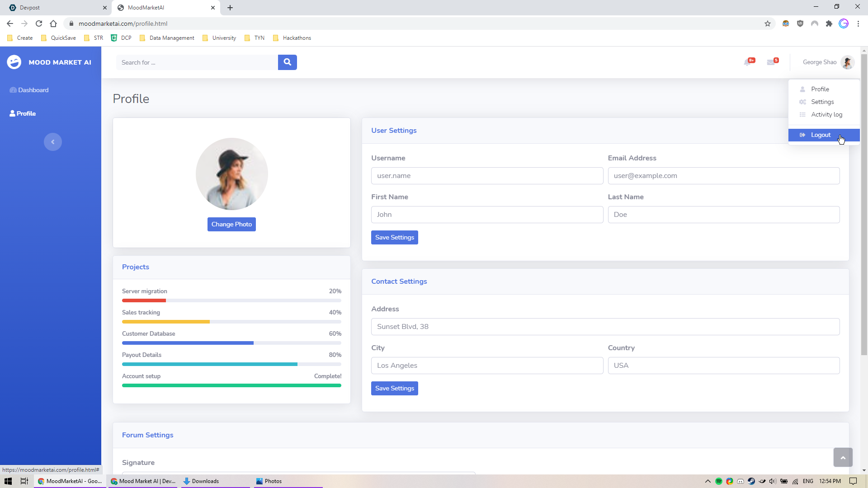Go to Dashboard in sidebar
This screenshot has width=868, height=488.
tap(33, 90)
